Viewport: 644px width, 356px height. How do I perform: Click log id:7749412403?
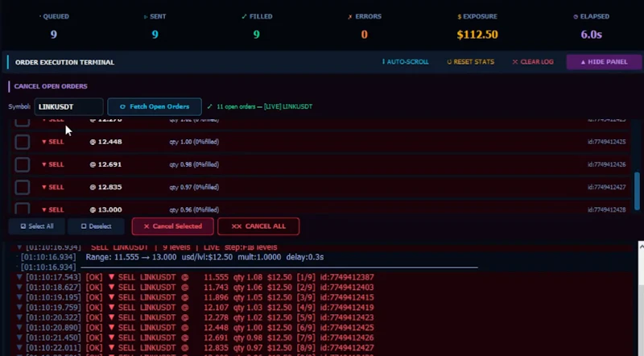(347, 288)
